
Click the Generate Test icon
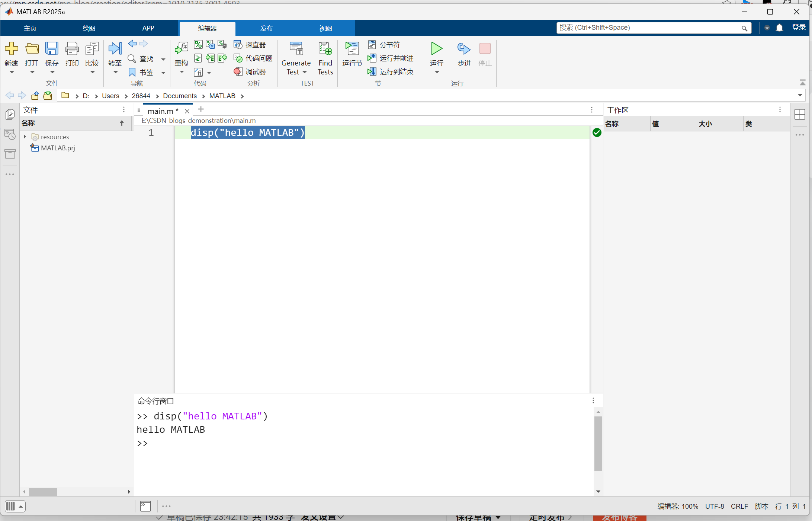click(x=296, y=49)
